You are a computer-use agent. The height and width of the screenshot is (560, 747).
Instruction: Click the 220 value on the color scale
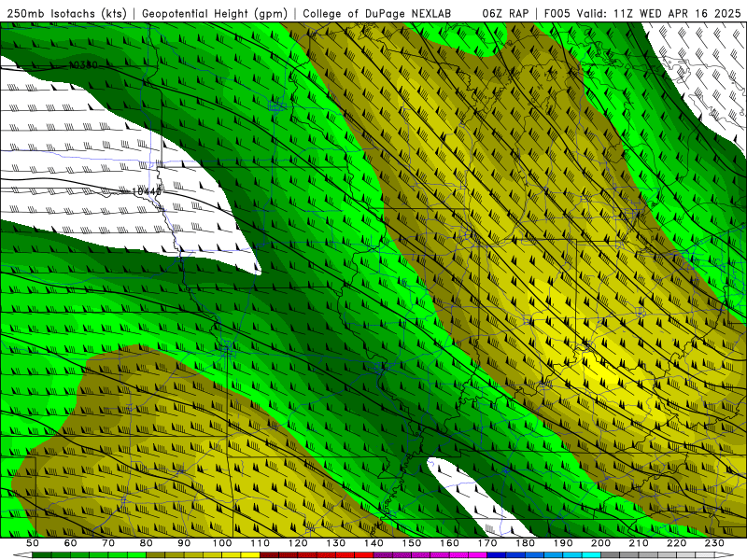(x=677, y=543)
